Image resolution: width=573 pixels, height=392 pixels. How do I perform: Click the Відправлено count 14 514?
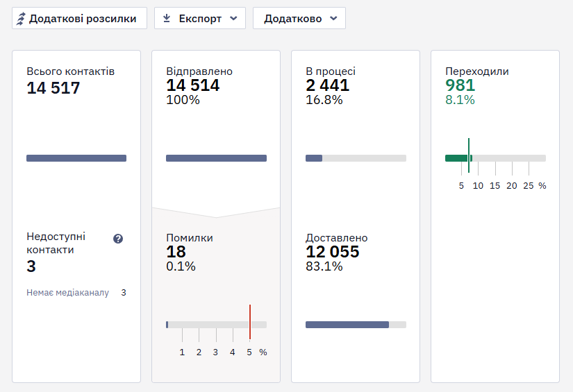click(x=192, y=85)
